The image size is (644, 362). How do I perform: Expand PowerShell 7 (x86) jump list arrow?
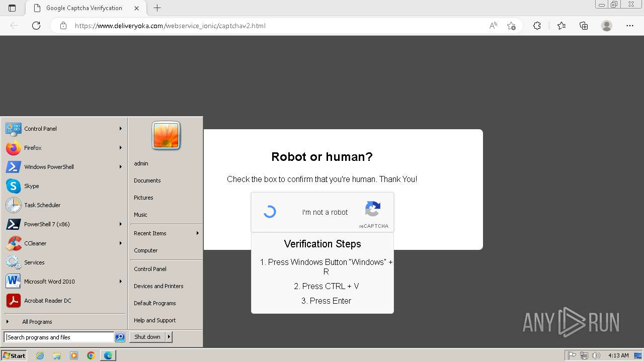(121, 224)
